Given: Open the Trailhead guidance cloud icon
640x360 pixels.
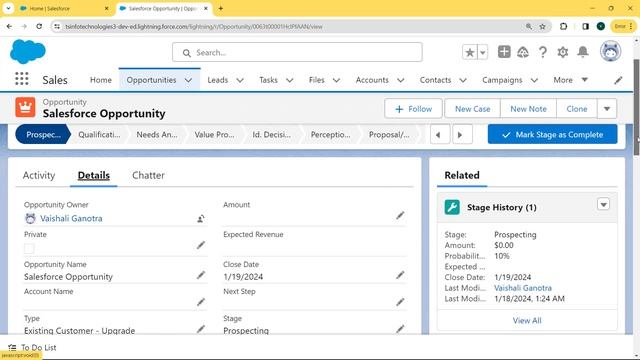Looking at the screenshot, I should (523, 52).
